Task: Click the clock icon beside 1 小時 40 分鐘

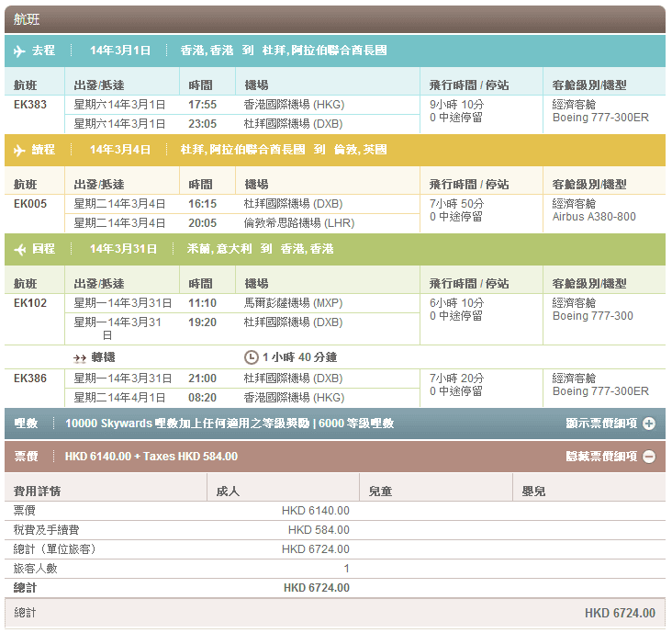Action: pyautogui.click(x=251, y=356)
